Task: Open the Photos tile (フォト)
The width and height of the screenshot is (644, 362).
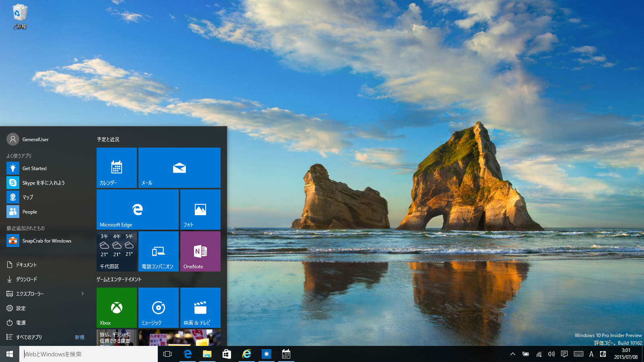Action: [200, 210]
